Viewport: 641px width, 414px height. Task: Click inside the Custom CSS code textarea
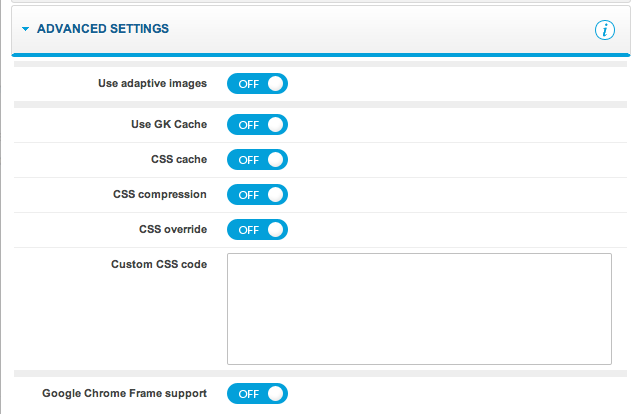pyautogui.click(x=419, y=309)
